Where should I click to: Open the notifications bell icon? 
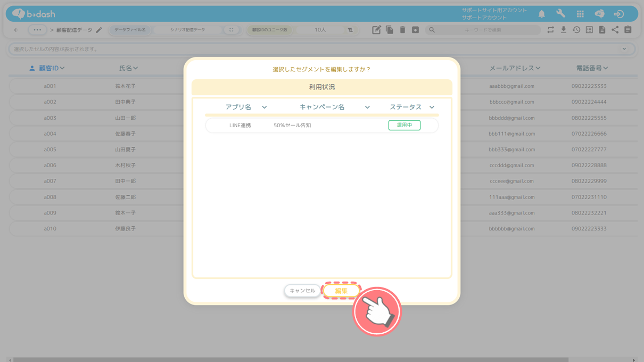(541, 14)
